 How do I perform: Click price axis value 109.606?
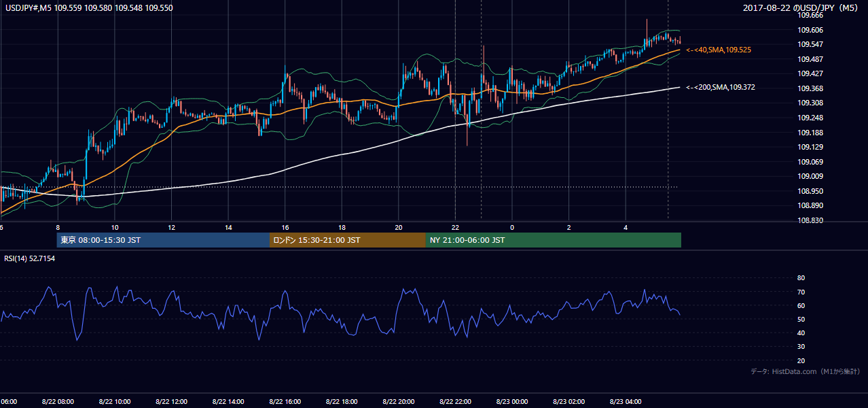point(810,30)
